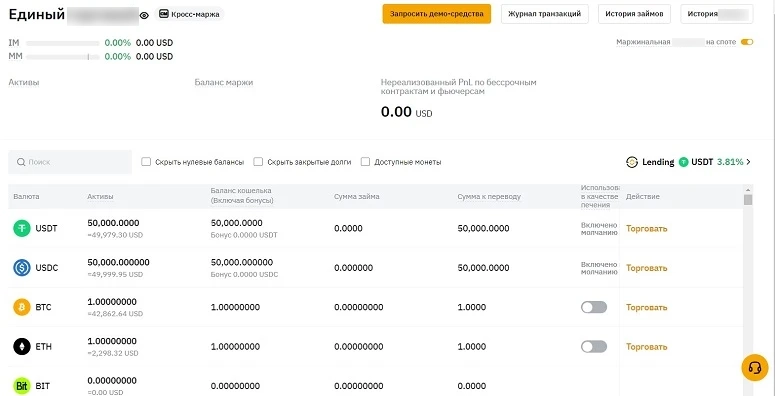This screenshot has height=396, width=775.
Task: Click the USDC coin icon
Action: click(x=22, y=268)
